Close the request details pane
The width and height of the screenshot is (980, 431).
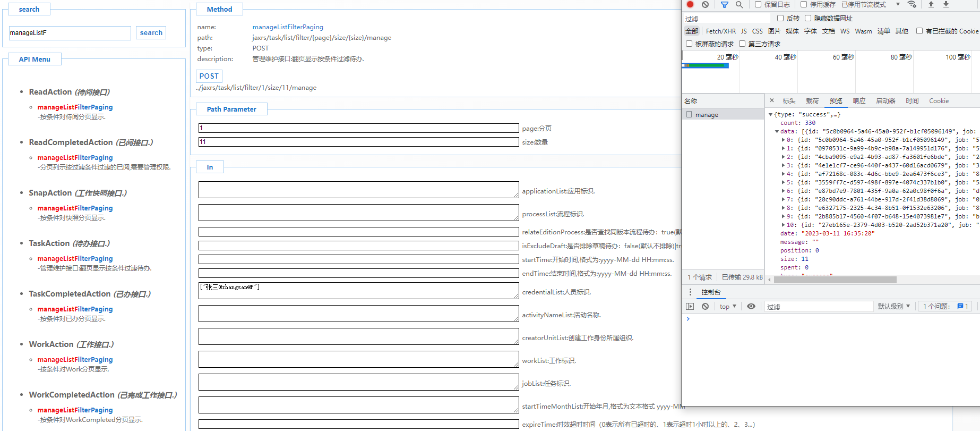772,100
